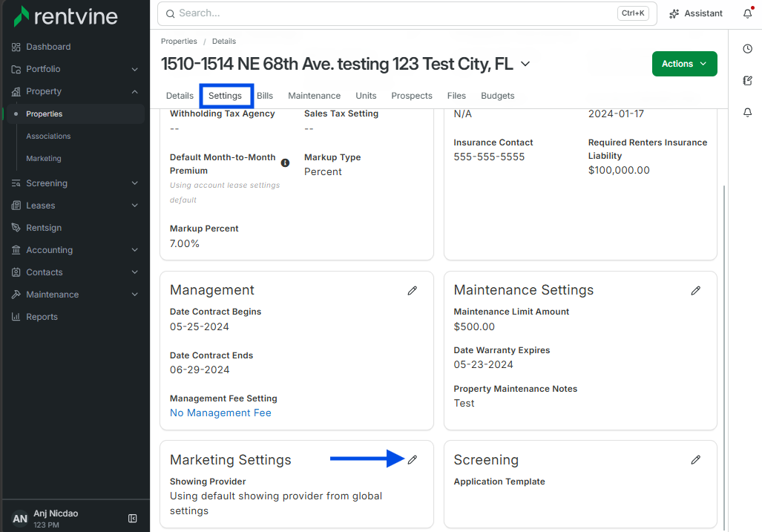Click the Dashboard grid icon

click(16, 47)
